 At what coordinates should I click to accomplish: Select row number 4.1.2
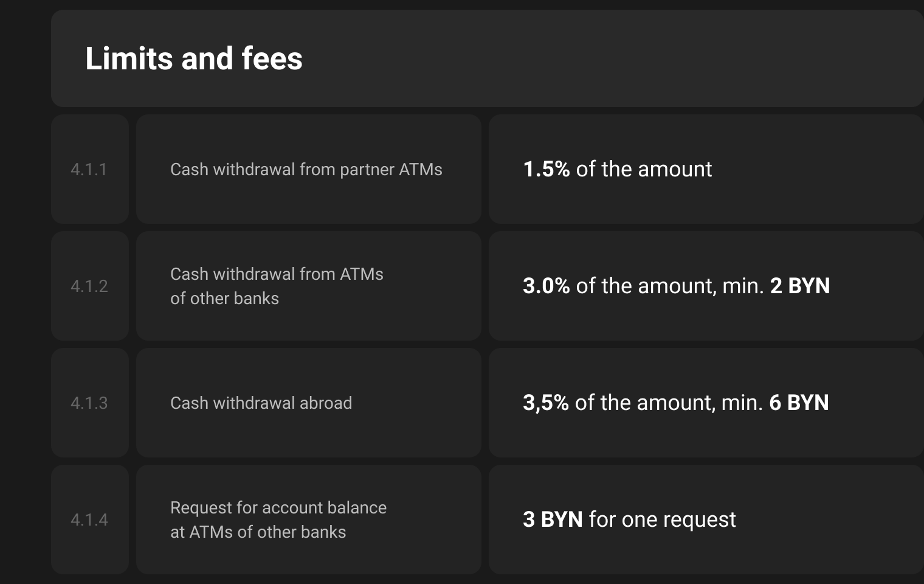coord(89,286)
